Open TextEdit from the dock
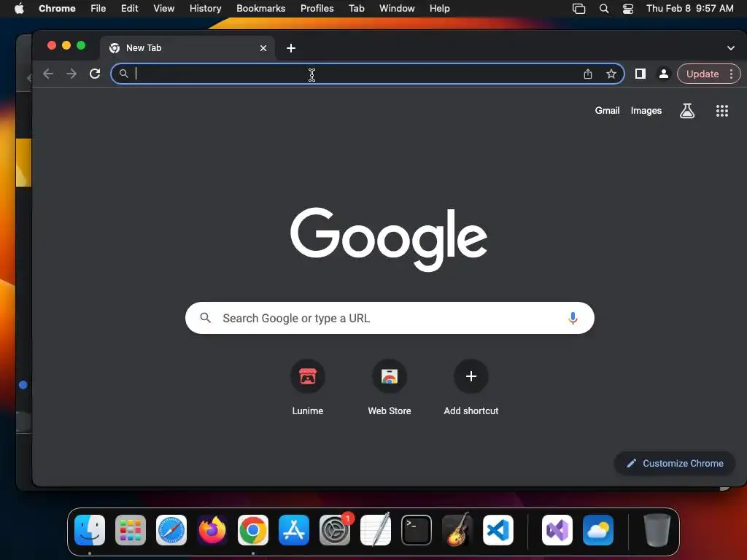The image size is (747, 560). [x=376, y=530]
